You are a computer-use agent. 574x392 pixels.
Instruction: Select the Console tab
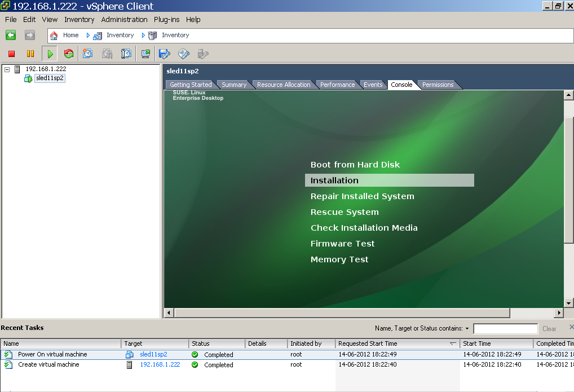pyautogui.click(x=401, y=85)
